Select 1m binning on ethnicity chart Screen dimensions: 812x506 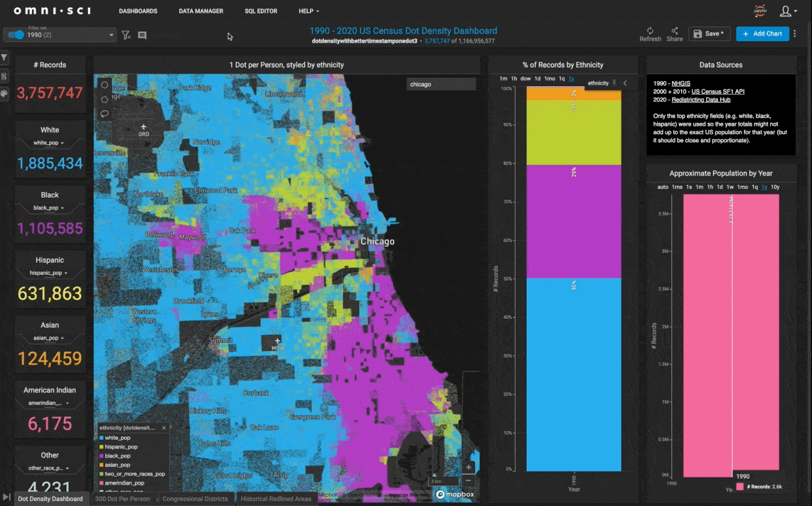[x=503, y=79]
